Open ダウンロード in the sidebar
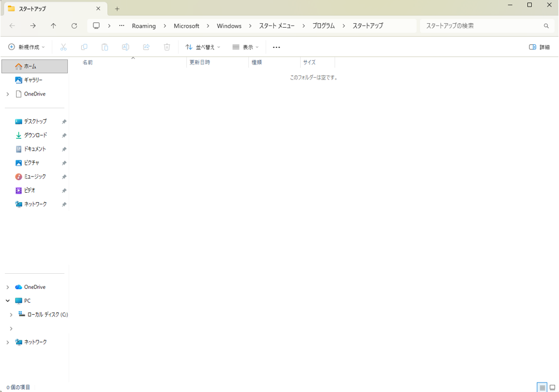 coord(36,135)
